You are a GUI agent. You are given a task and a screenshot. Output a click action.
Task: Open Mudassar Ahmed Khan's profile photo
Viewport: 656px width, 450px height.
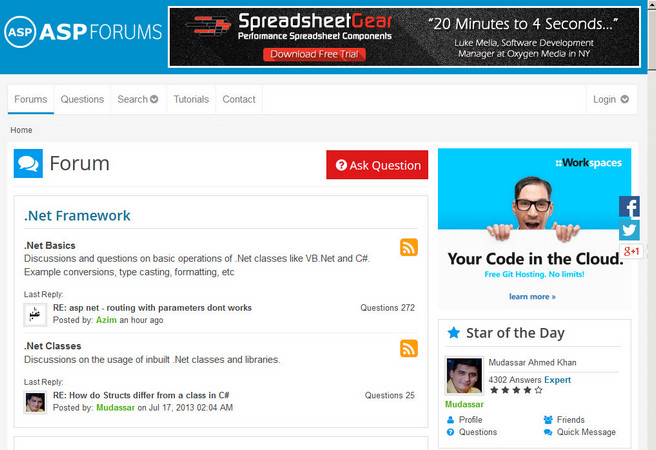pos(464,376)
